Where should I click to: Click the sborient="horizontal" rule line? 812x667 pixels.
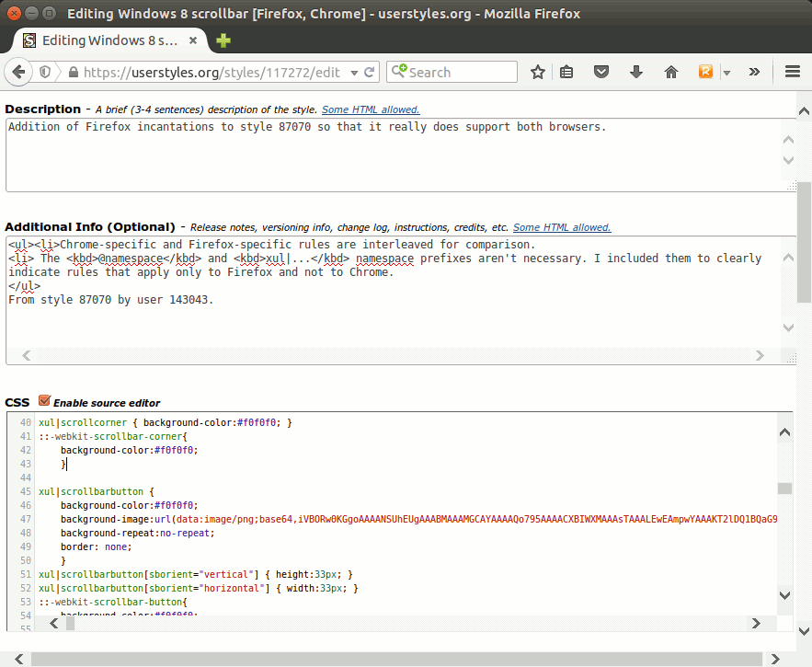pyautogui.click(x=199, y=588)
